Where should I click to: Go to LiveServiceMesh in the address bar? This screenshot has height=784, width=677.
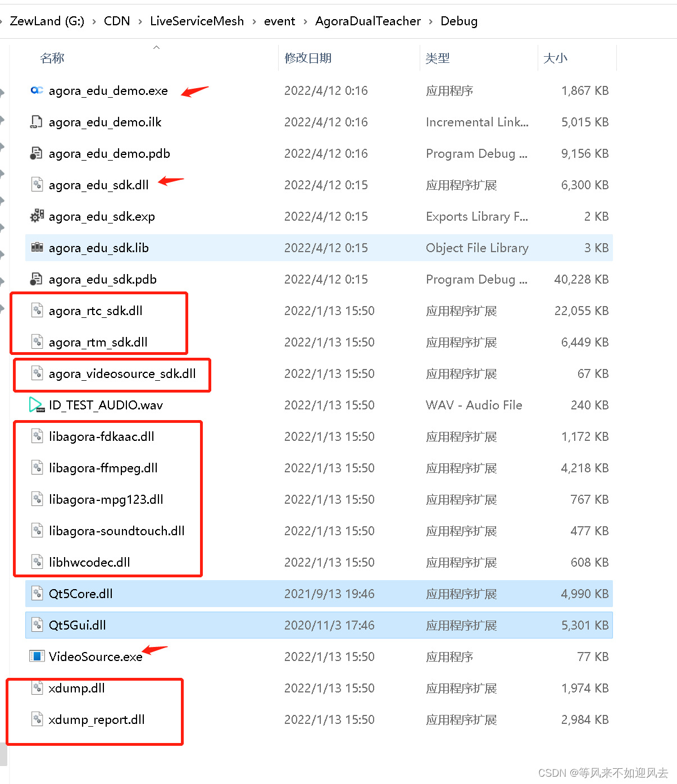point(197,21)
